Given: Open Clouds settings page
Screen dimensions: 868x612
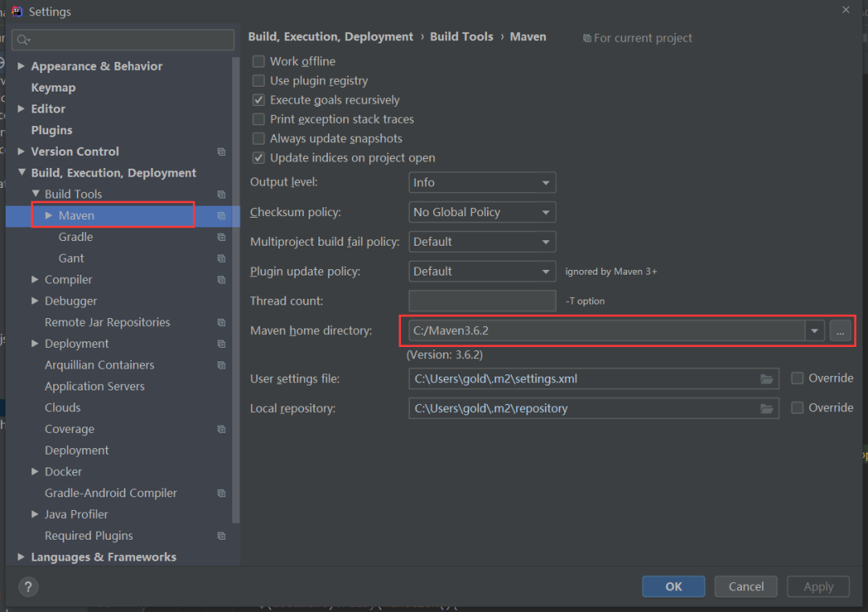Looking at the screenshot, I should pyautogui.click(x=63, y=408).
